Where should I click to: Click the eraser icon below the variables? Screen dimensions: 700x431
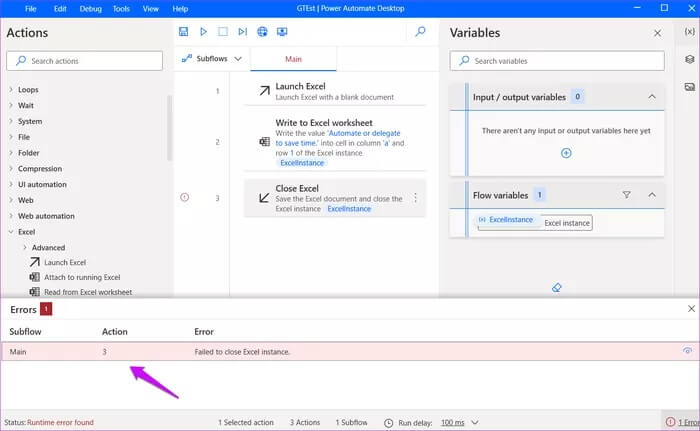click(x=557, y=287)
